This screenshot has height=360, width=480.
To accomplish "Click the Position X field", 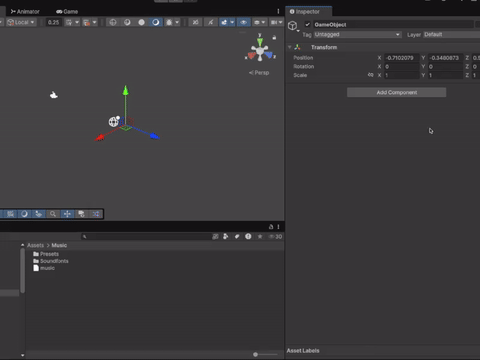I will (401, 58).
